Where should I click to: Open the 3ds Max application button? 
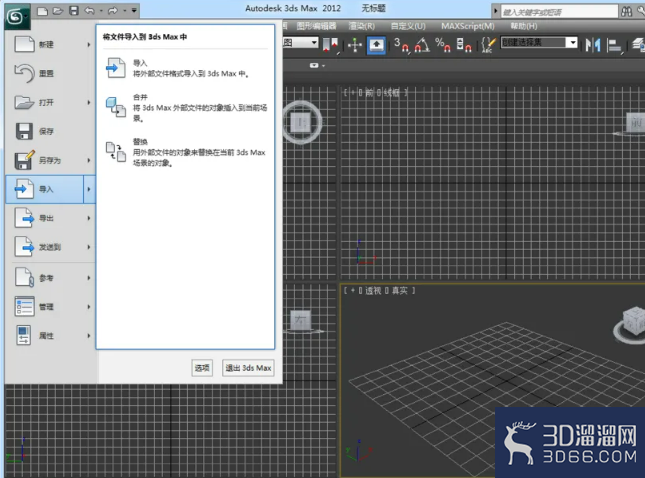pyautogui.click(x=17, y=17)
